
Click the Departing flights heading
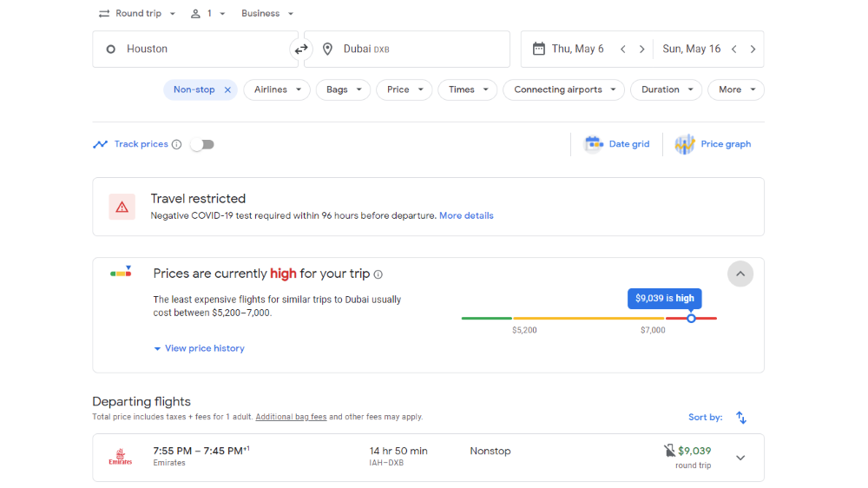141,401
